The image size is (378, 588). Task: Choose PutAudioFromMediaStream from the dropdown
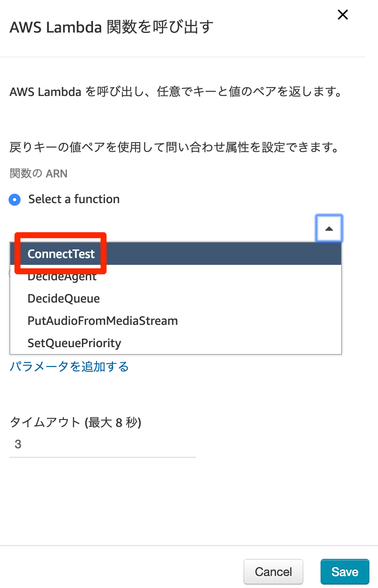tap(102, 321)
